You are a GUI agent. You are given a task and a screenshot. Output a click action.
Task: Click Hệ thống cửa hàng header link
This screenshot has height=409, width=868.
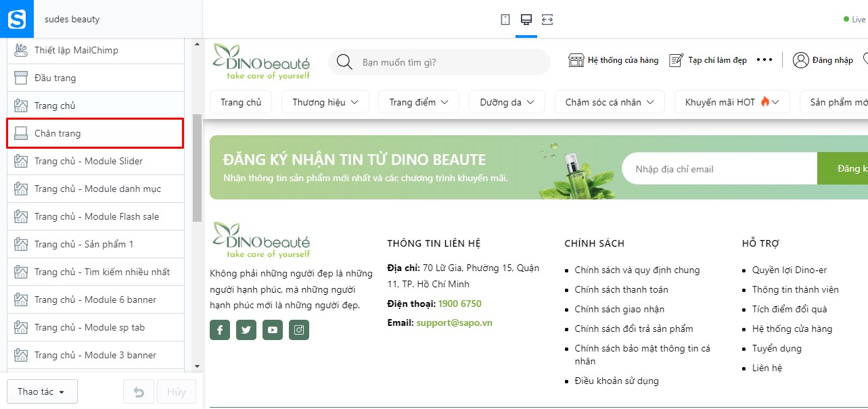[623, 60]
